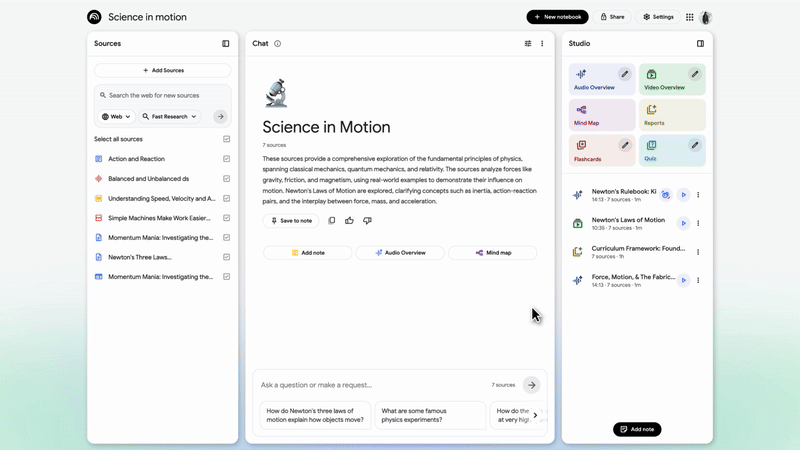This screenshot has height=450, width=800.
Task: Expand the Fast Research dropdown
Action: point(169,117)
